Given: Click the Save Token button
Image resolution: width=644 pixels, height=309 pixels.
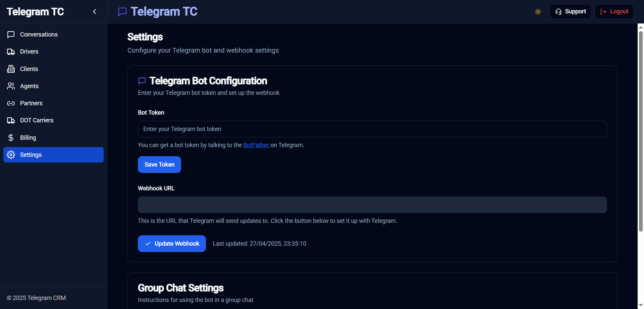Looking at the screenshot, I should click(x=159, y=164).
